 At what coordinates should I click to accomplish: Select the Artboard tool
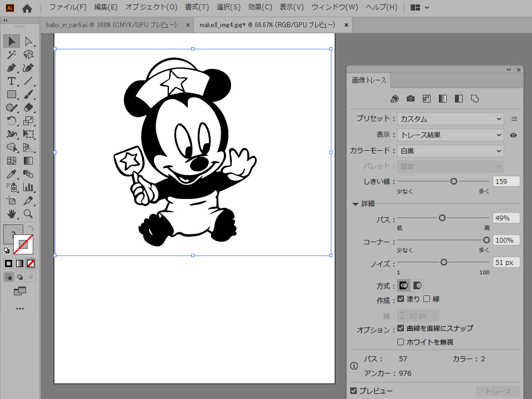(12, 201)
